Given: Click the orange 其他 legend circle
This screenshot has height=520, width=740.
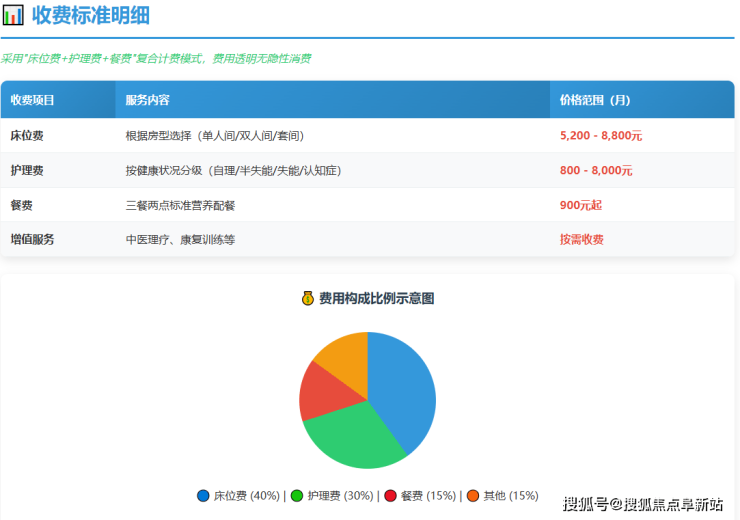Looking at the screenshot, I should click(473, 496).
